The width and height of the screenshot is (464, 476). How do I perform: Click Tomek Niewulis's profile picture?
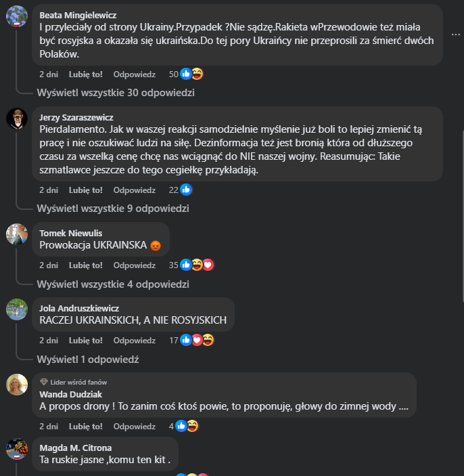17,234
